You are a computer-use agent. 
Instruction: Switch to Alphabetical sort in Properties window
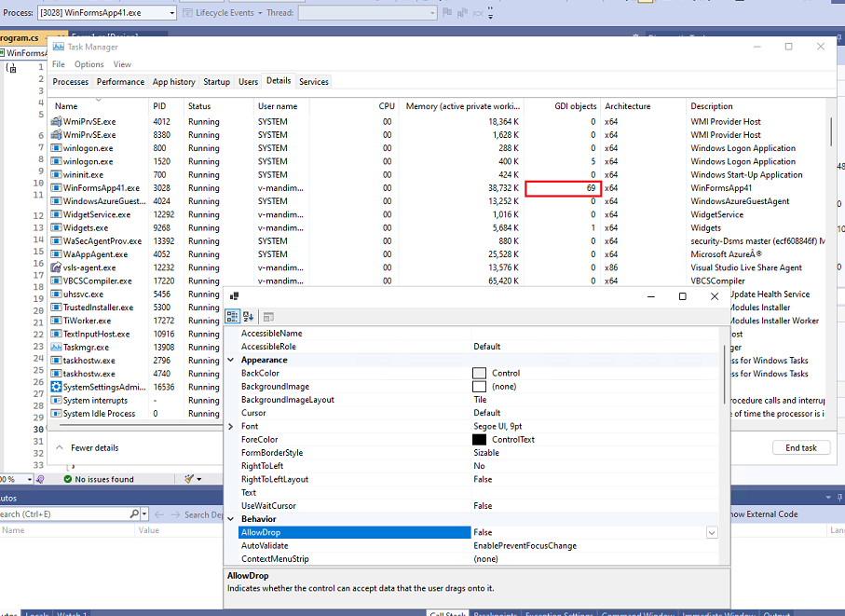click(248, 317)
